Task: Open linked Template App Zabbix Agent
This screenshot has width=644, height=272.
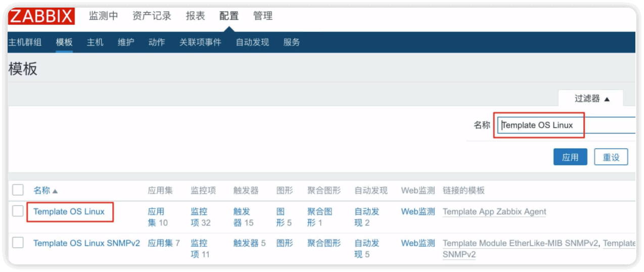Action: pyautogui.click(x=494, y=212)
